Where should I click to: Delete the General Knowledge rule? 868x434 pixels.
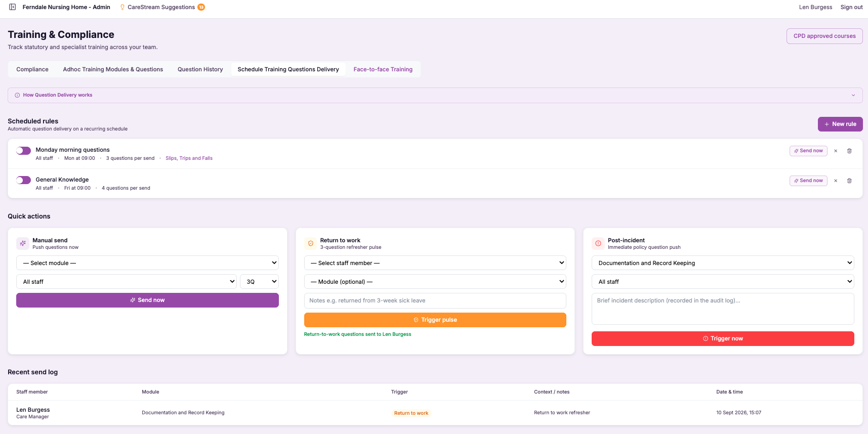click(x=849, y=181)
